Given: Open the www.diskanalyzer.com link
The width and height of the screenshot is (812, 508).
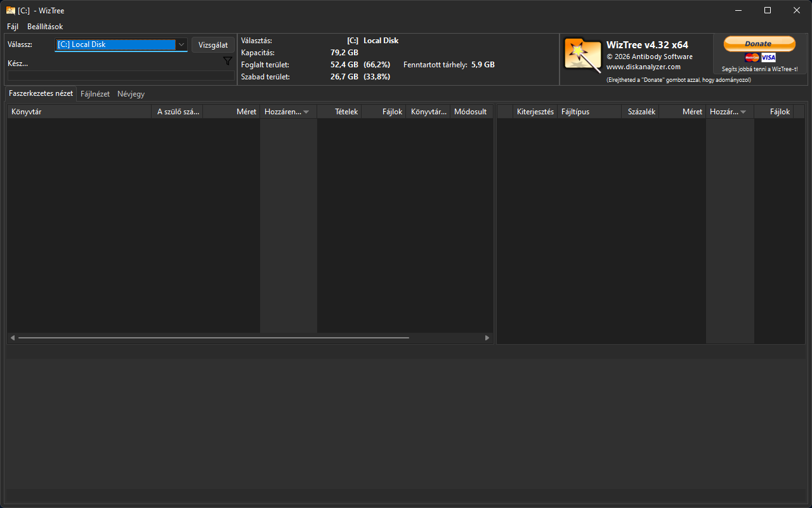Looking at the screenshot, I should tap(643, 67).
